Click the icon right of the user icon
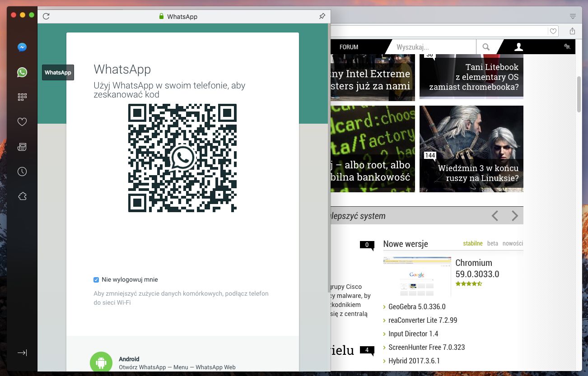This screenshot has width=588, height=376. point(567,46)
